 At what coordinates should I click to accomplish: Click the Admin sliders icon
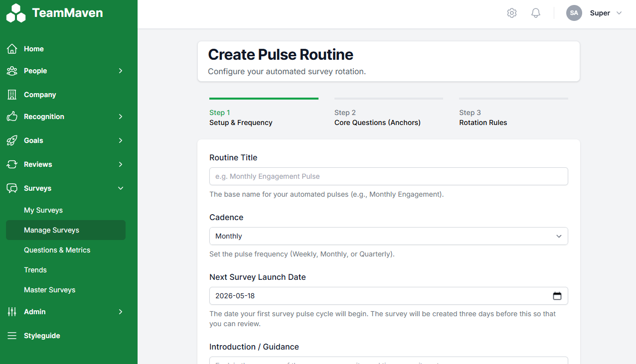pos(12,312)
